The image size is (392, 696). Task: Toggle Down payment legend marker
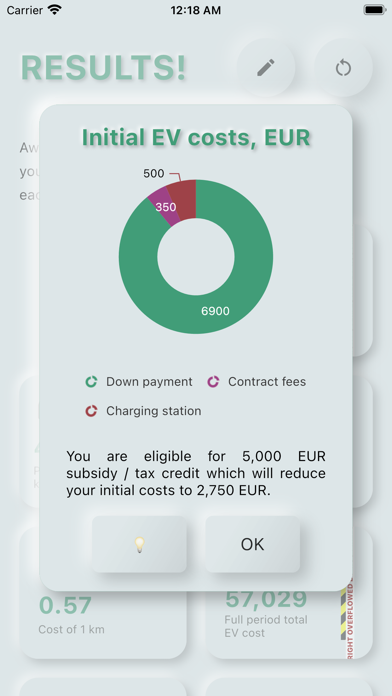click(91, 382)
